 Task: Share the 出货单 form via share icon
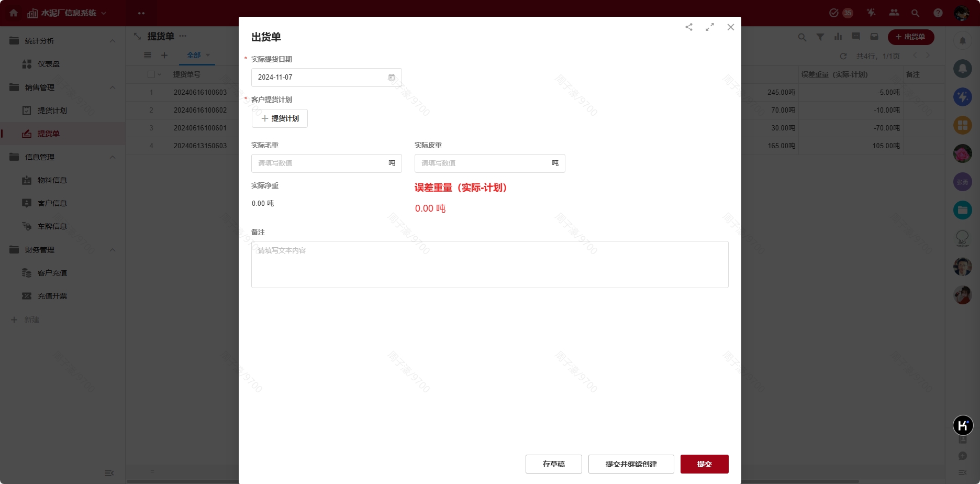(x=689, y=27)
